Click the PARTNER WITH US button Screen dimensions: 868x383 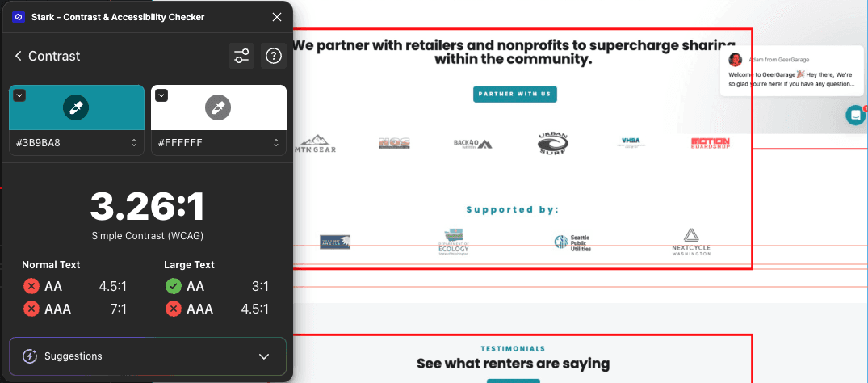[515, 94]
